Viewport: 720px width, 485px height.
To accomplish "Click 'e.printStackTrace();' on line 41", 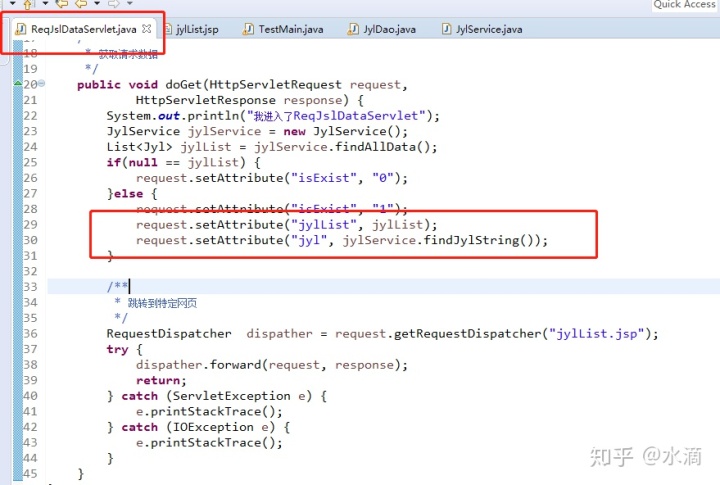I will pos(209,412).
